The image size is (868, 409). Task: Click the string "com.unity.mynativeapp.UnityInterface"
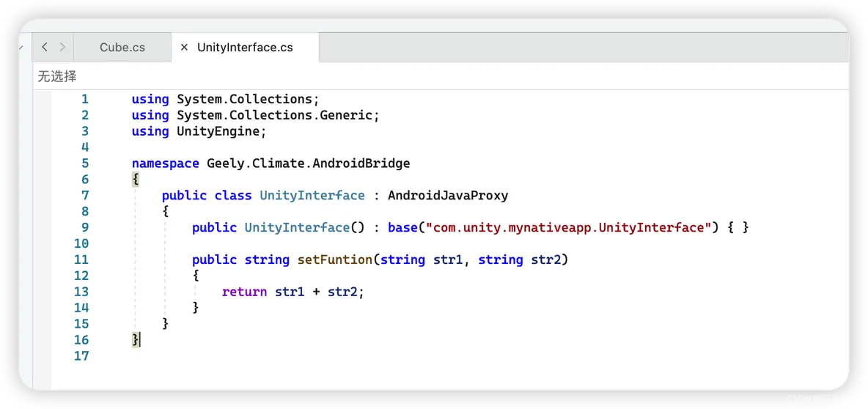[x=568, y=227]
